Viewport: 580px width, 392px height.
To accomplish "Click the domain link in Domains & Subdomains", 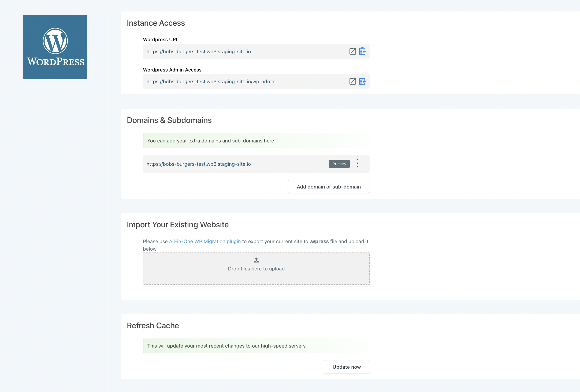I will coord(199,164).
